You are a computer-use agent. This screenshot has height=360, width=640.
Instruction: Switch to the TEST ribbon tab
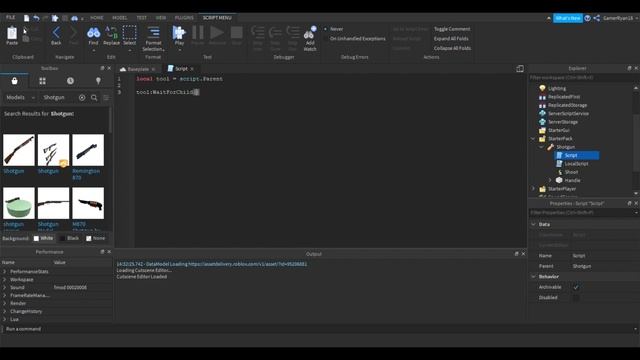(142, 18)
